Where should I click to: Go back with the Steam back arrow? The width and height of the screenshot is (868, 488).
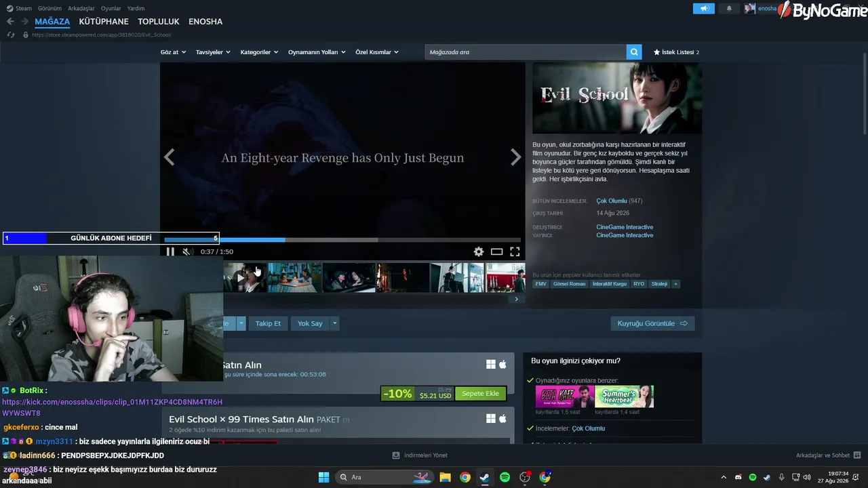pyautogui.click(x=10, y=22)
